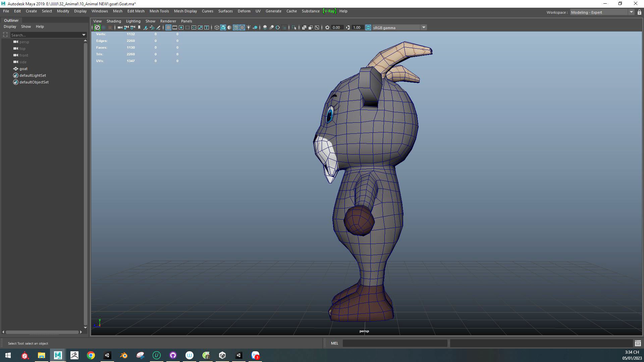Toggle the Gate Mask icon
The height and width of the screenshot is (362, 644).
(187, 27)
